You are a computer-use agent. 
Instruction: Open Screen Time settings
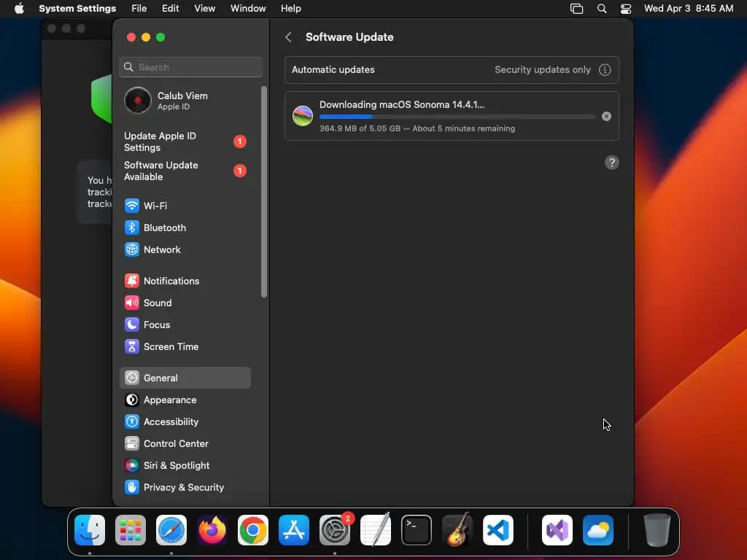185,346
